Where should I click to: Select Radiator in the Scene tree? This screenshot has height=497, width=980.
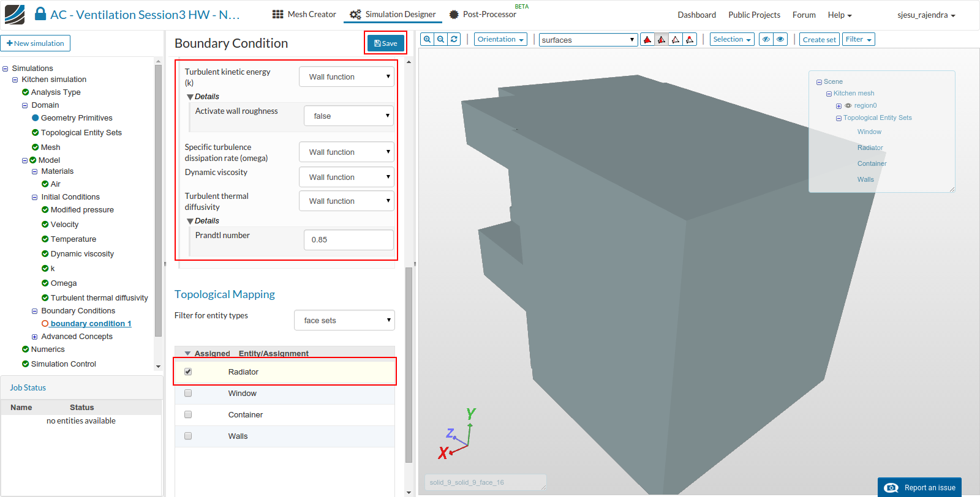pos(870,148)
